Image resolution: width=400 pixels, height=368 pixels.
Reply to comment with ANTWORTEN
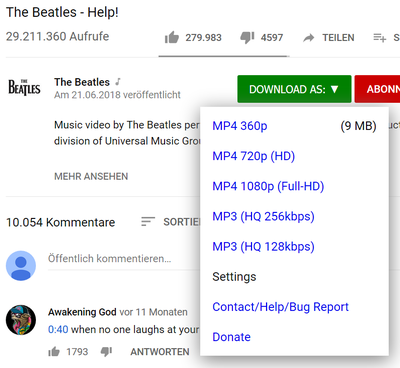pyautogui.click(x=160, y=352)
